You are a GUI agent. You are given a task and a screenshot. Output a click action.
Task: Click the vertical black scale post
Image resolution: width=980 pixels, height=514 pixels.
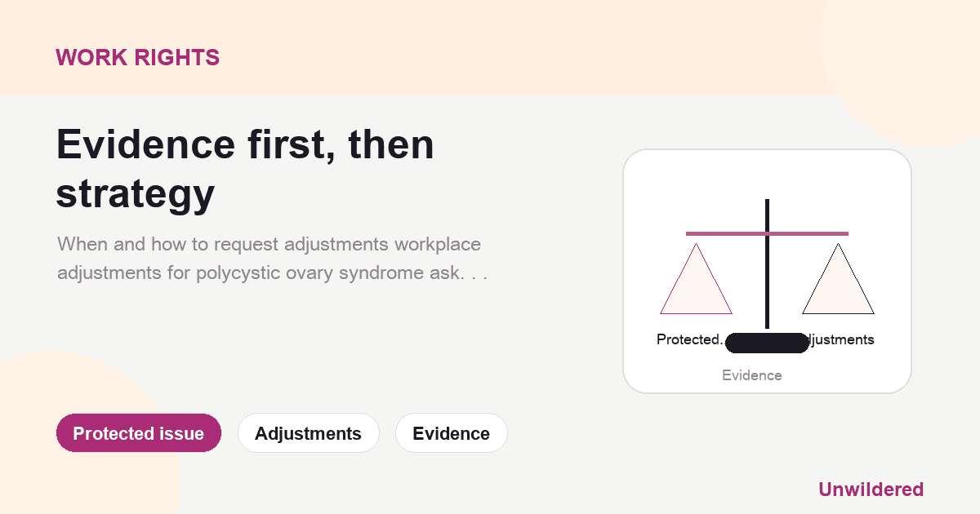pyautogui.click(x=767, y=264)
